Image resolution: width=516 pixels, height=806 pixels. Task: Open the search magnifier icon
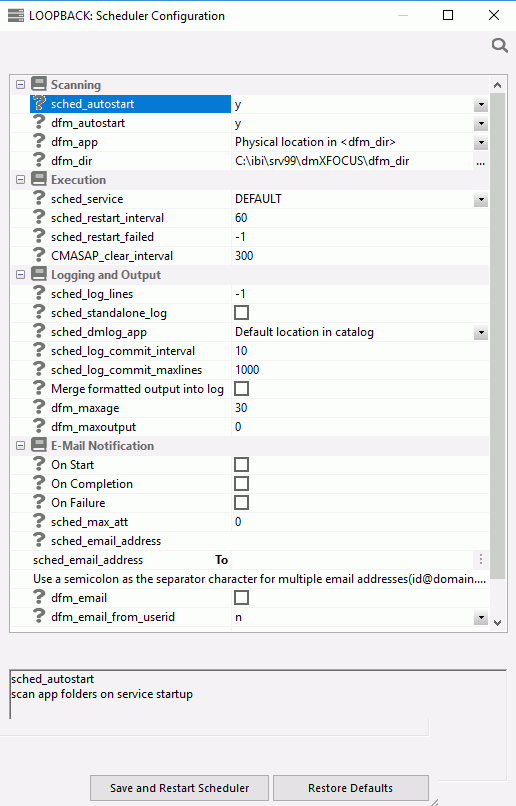pos(500,46)
